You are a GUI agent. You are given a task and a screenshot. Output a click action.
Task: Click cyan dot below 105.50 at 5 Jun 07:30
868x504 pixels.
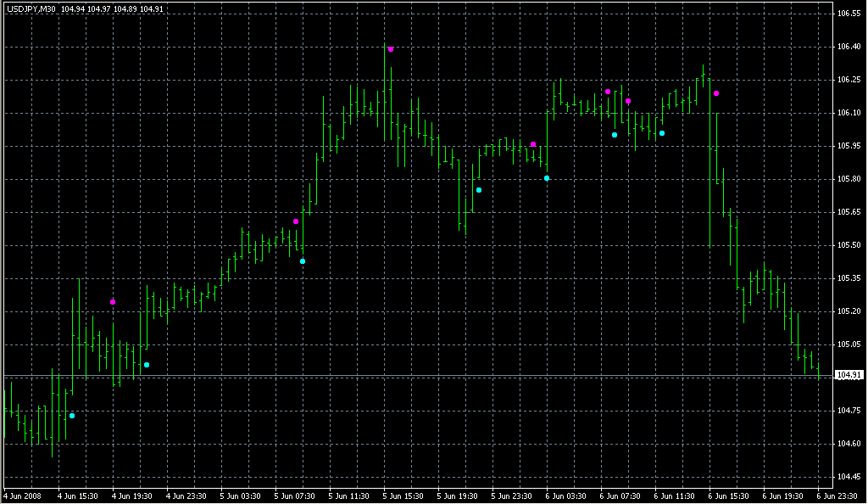(303, 261)
